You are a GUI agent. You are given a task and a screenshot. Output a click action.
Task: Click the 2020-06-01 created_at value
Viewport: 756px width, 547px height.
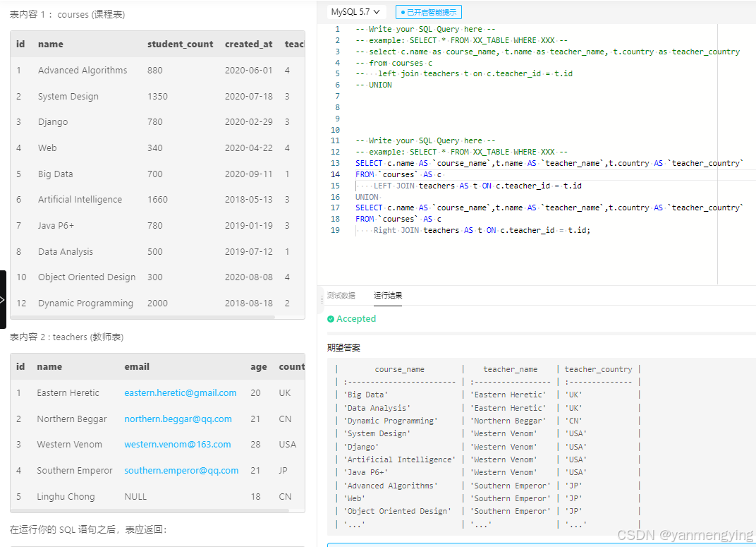coord(248,71)
